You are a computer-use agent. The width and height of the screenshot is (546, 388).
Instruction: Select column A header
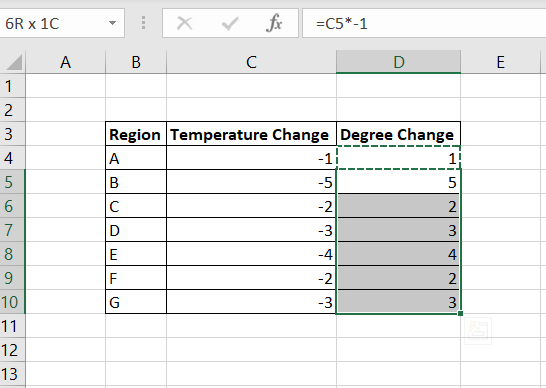point(65,62)
